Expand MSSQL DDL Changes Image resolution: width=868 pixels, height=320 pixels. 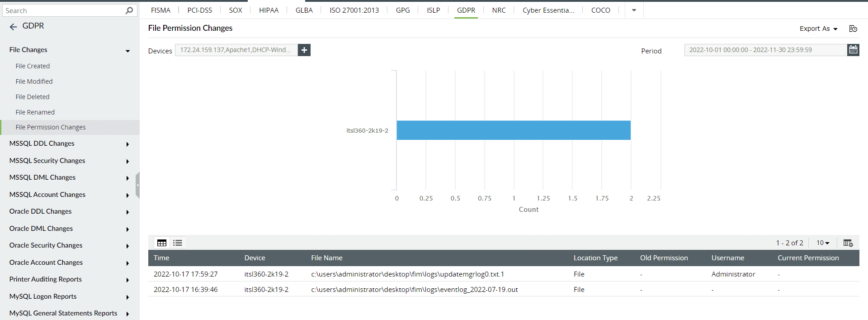pos(128,144)
